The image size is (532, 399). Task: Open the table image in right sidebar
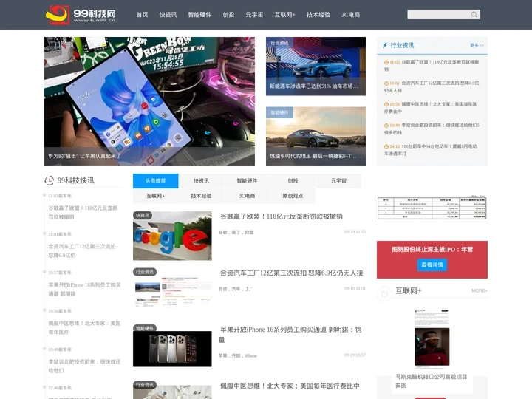[432, 208]
